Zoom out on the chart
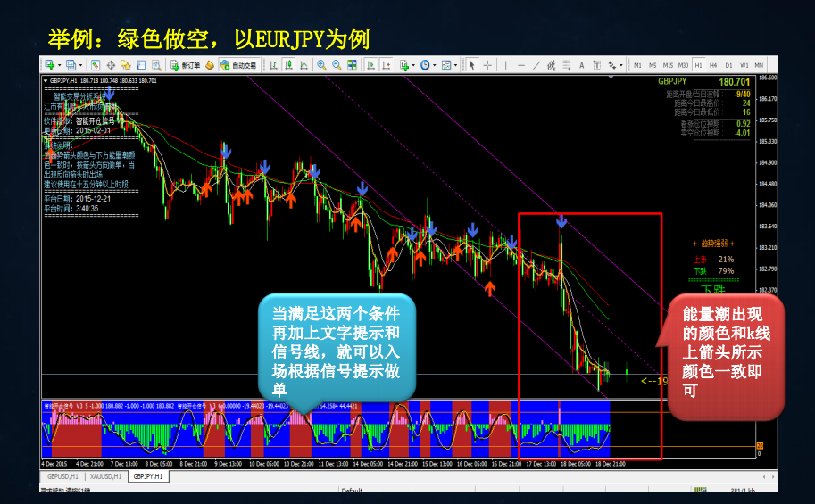The width and height of the screenshot is (815, 504). [x=337, y=65]
